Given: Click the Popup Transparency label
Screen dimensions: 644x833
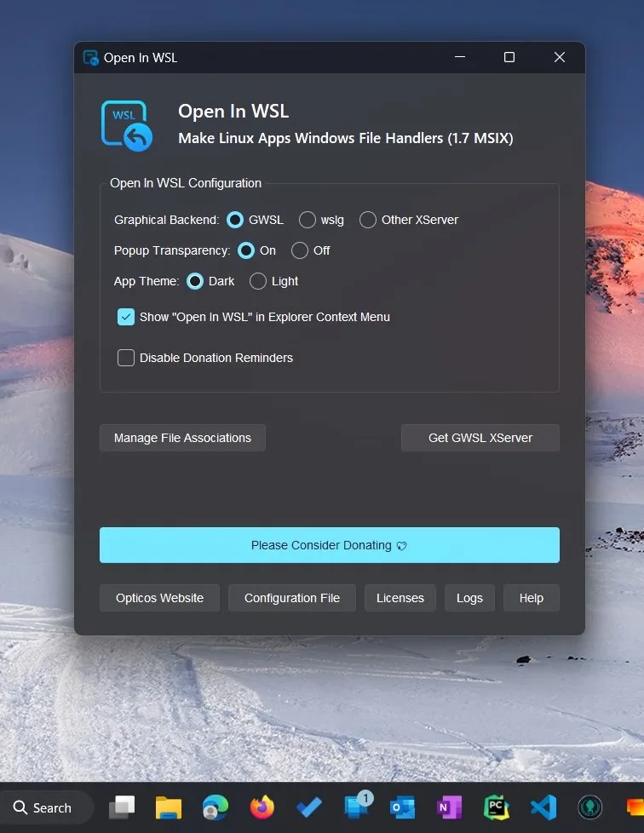Looking at the screenshot, I should pos(172,250).
